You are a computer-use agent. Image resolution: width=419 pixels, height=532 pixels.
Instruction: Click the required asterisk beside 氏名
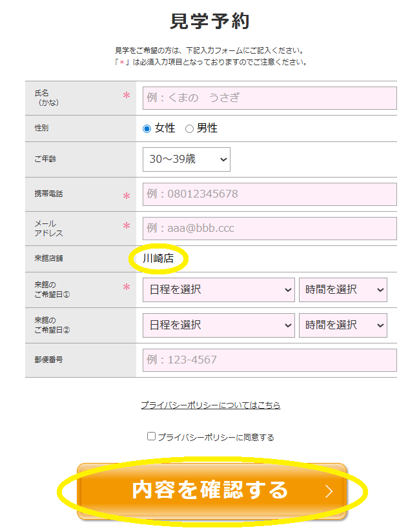pos(127,96)
